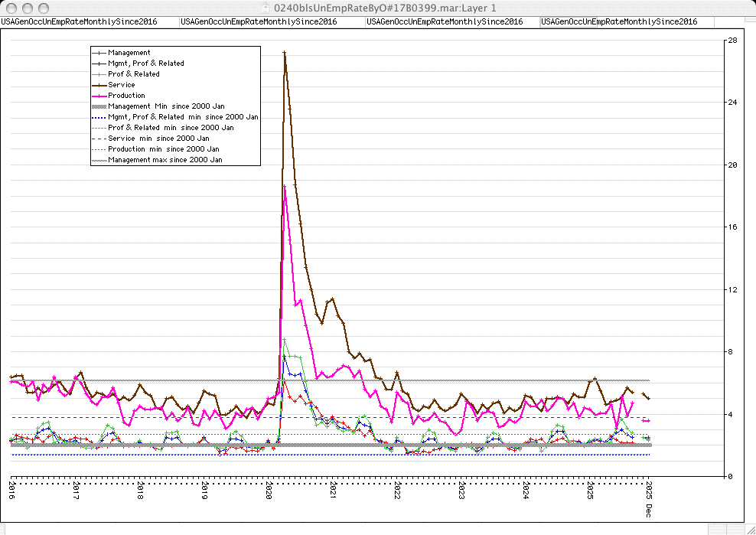This screenshot has height=535, width=756.
Task: Click the magenta Production line sample in legend
Action: 99,96
